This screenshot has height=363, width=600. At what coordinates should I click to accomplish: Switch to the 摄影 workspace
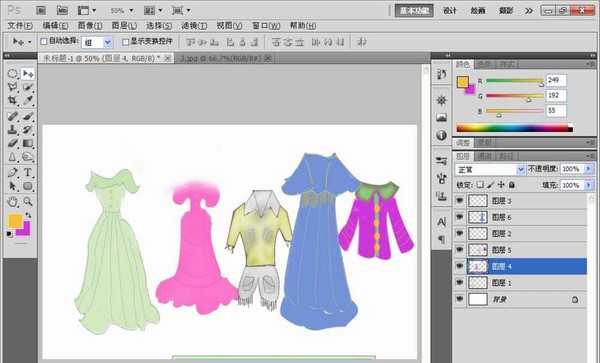tap(506, 11)
